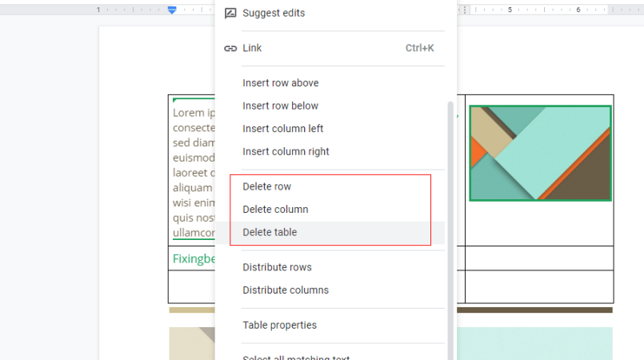Select Insert column left

pos(282,129)
